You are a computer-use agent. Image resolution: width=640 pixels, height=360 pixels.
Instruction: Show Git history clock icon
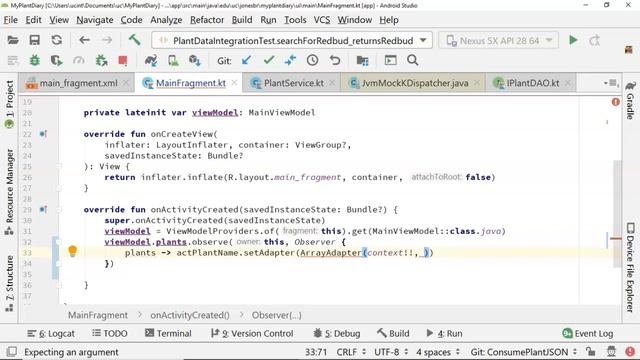click(x=312, y=60)
